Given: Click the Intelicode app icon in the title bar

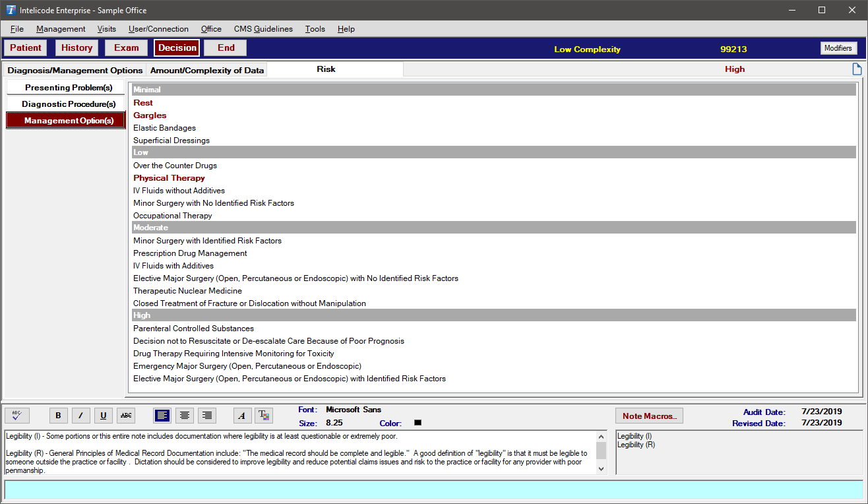Looking at the screenshot, I should [11, 10].
